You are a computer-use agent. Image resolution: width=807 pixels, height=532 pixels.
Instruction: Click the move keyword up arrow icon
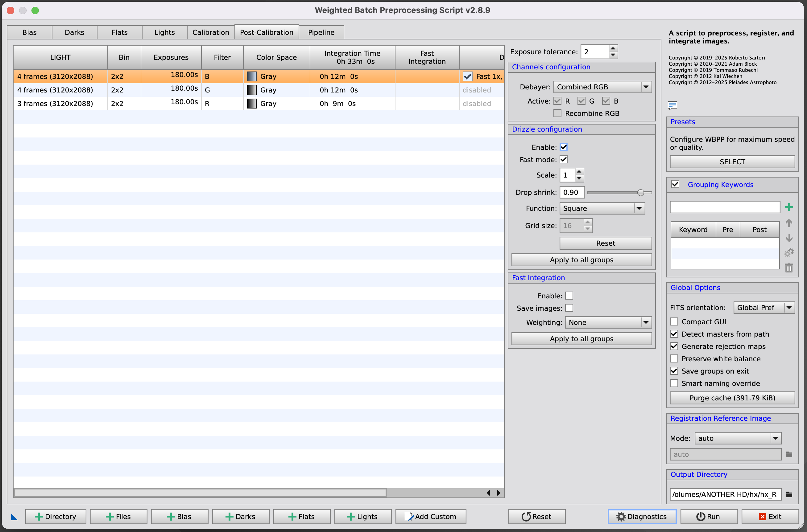[x=789, y=223]
